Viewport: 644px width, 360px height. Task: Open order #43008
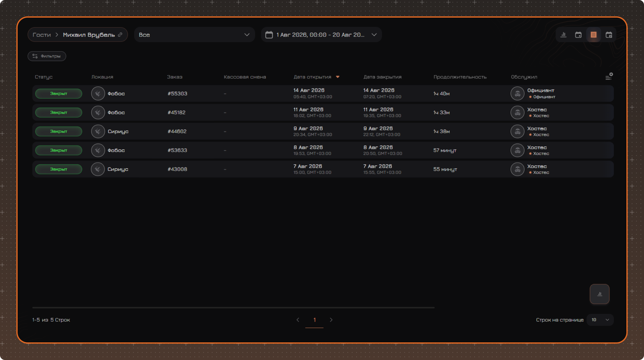(177, 169)
